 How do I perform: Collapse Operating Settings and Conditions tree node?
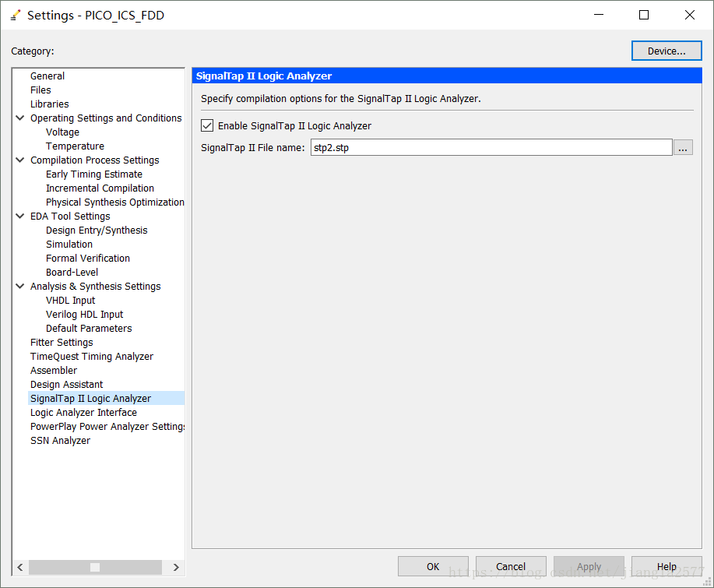click(x=20, y=118)
